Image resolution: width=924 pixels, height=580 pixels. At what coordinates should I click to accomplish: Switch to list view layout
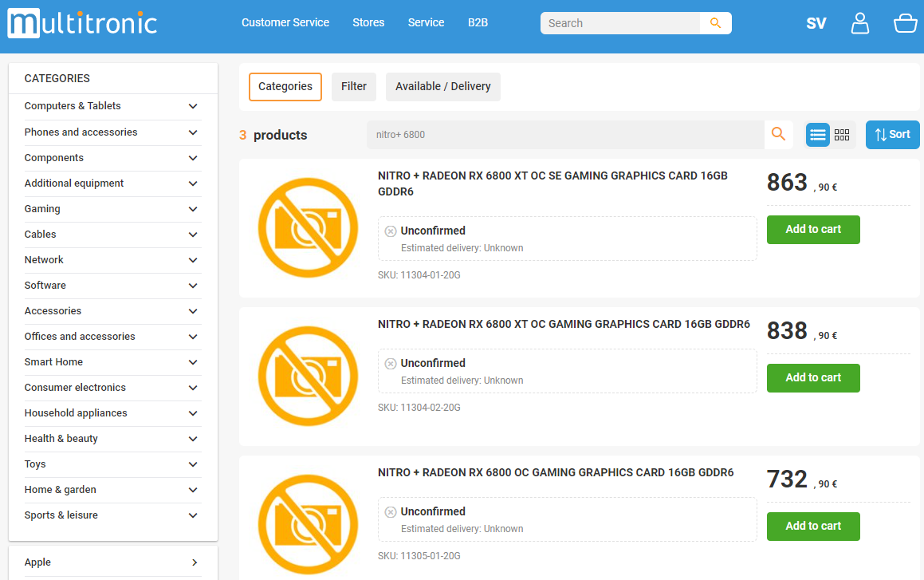tap(817, 135)
